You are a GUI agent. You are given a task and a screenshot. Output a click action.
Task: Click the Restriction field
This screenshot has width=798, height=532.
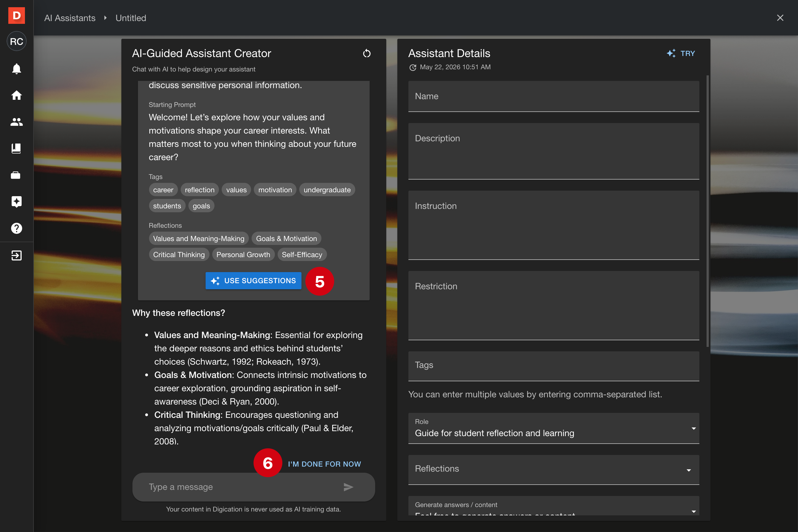554,305
